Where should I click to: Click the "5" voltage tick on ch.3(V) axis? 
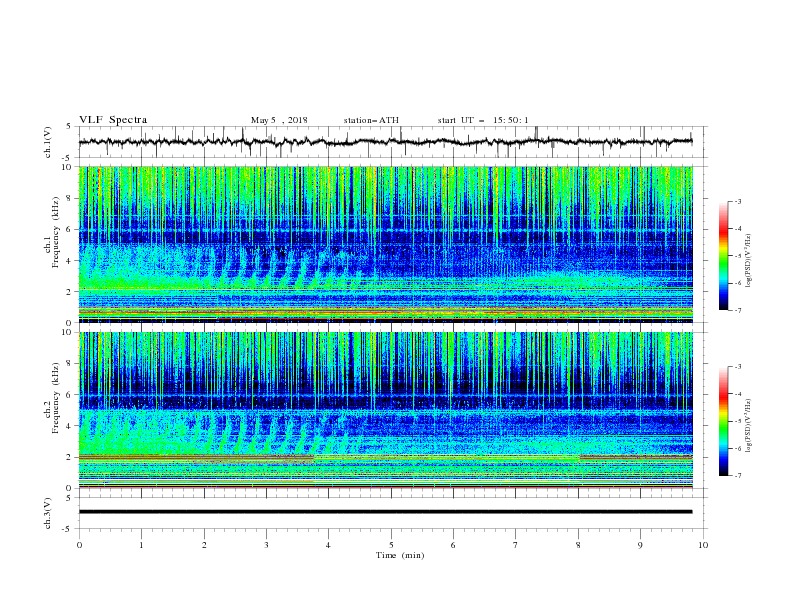[69, 498]
